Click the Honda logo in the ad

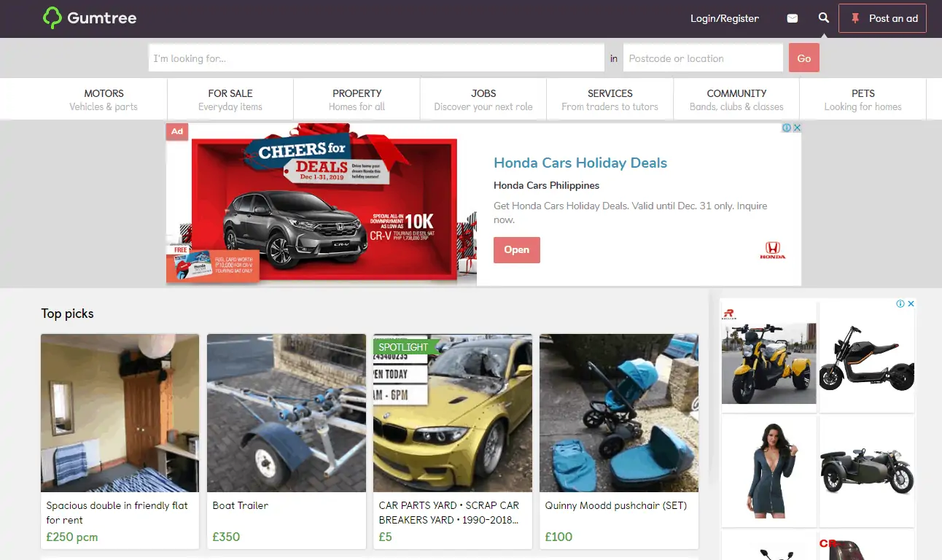773,250
